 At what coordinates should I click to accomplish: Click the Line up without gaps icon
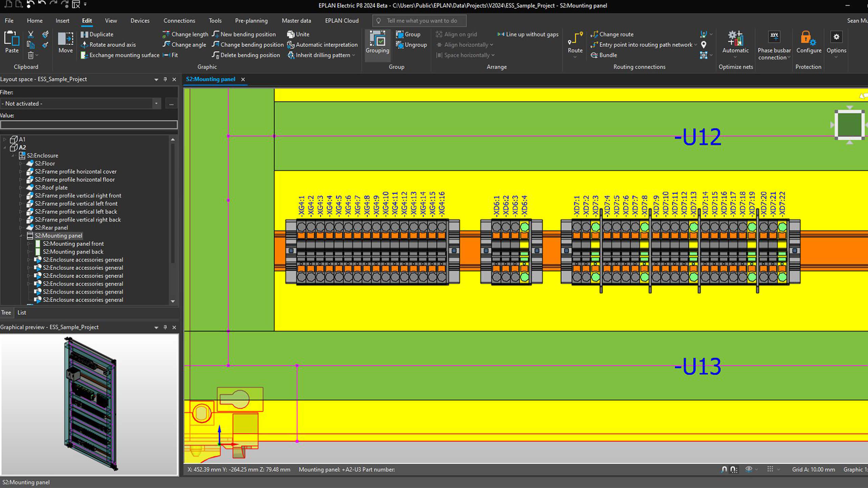click(501, 34)
